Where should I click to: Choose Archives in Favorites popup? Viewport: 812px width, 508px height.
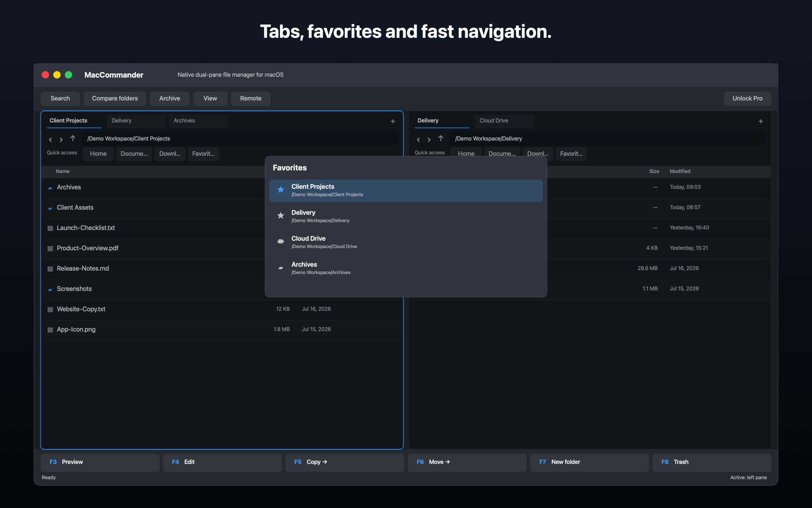click(406, 268)
